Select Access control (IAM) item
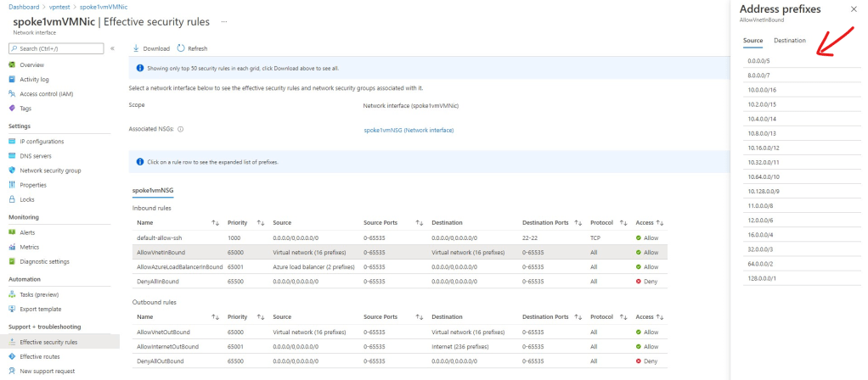Screen dimensions: 868x380 pos(46,93)
